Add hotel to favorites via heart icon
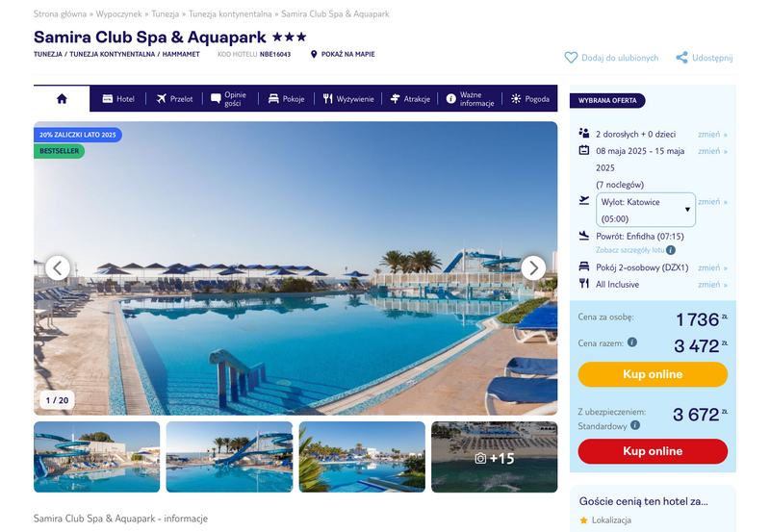 coord(571,58)
